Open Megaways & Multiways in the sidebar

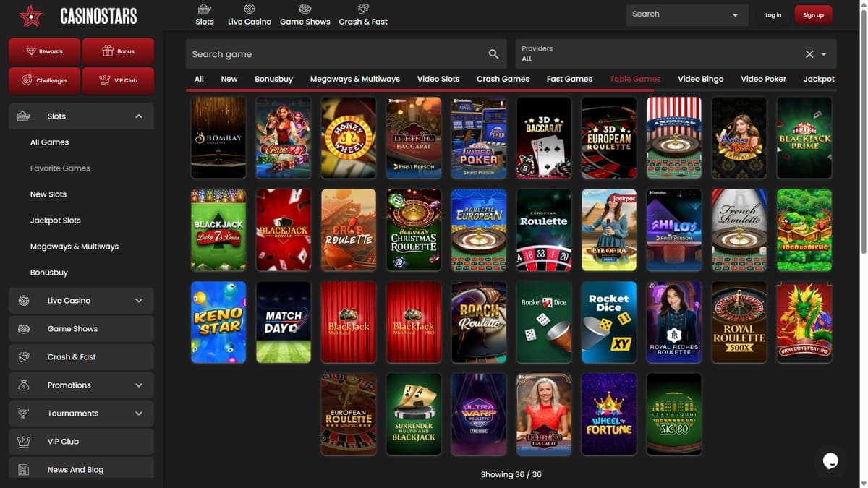75,247
